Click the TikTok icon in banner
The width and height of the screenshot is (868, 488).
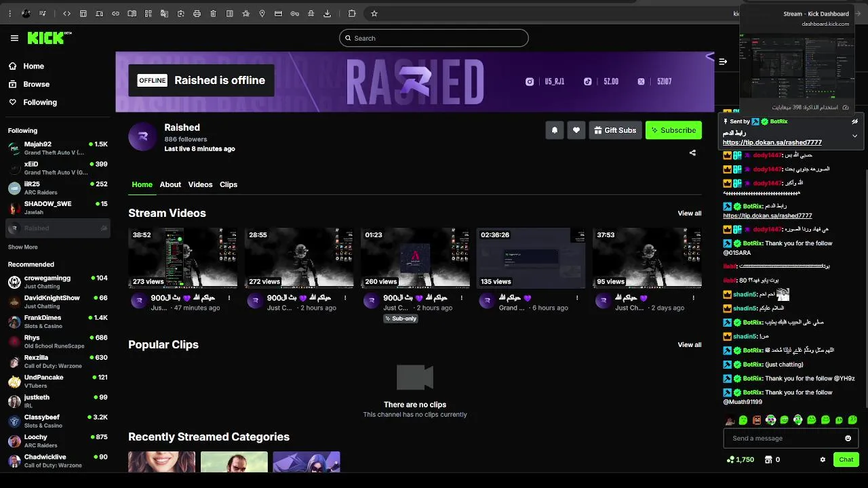588,81
